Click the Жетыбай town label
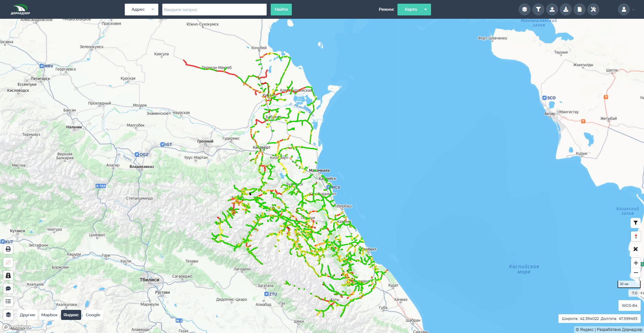The image size is (644, 333). point(608,118)
